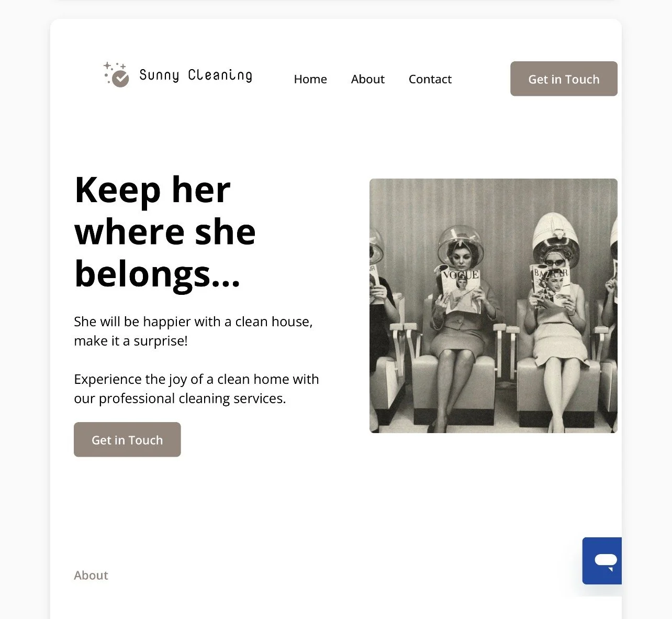Click the header Get in Touch button
Image resolution: width=672 pixels, height=619 pixels.
pyautogui.click(x=564, y=79)
